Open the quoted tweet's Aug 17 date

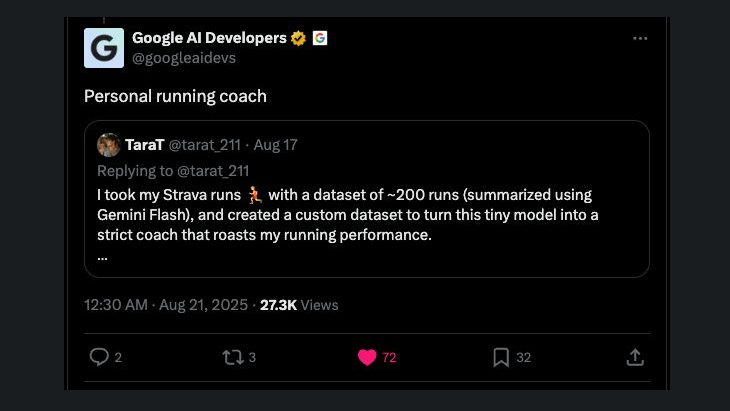click(276, 144)
